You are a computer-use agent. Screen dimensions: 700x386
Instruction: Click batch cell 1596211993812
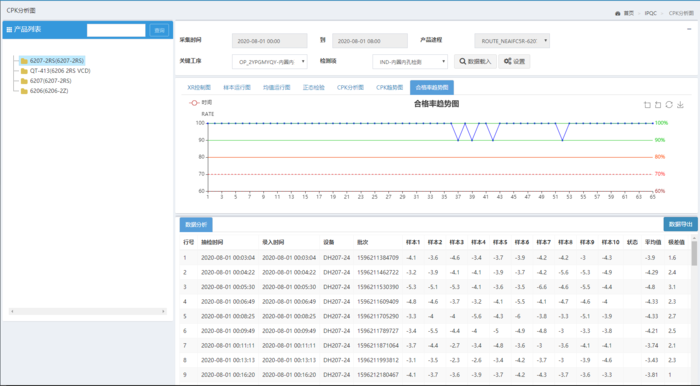[x=378, y=360]
